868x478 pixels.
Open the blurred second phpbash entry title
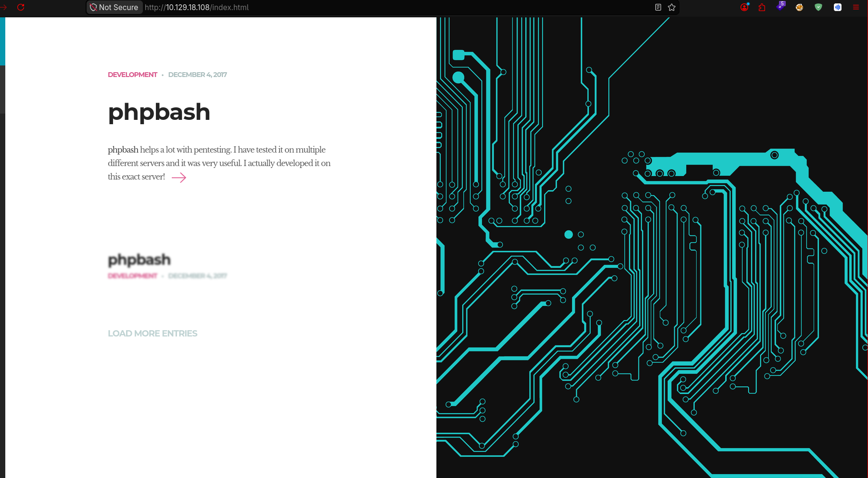140,260
